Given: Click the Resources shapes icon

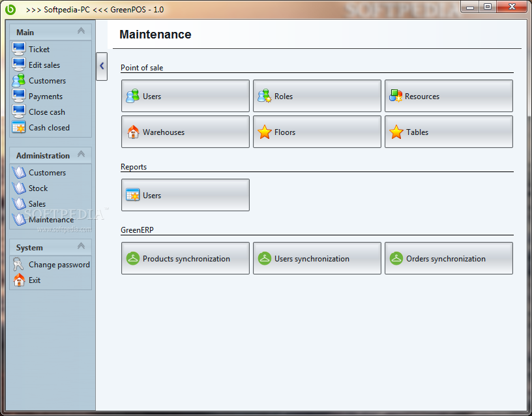Looking at the screenshot, I should (x=396, y=96).
